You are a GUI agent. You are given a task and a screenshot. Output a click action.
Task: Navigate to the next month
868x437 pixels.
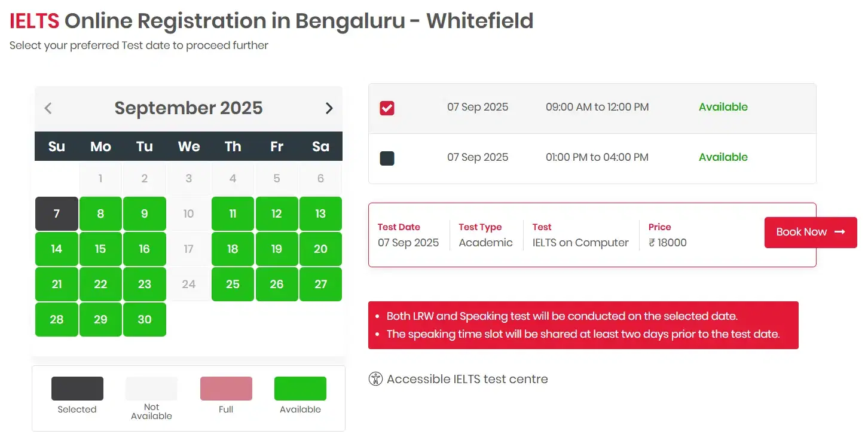tap(329, 108)
